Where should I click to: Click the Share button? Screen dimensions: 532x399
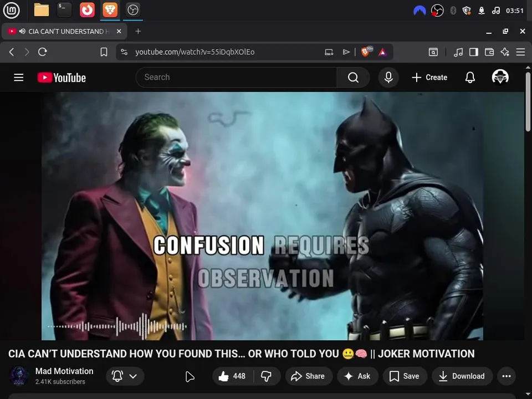click(x=309, y=376)
